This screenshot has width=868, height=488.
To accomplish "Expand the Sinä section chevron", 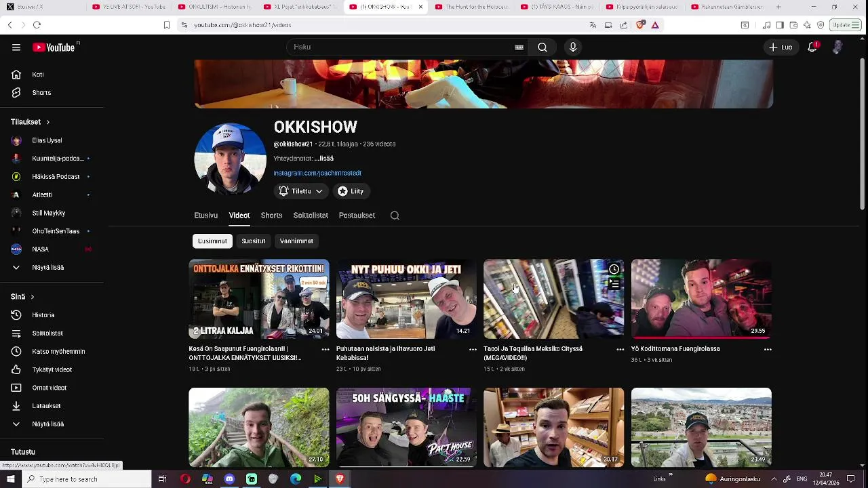I will point(32,297).
